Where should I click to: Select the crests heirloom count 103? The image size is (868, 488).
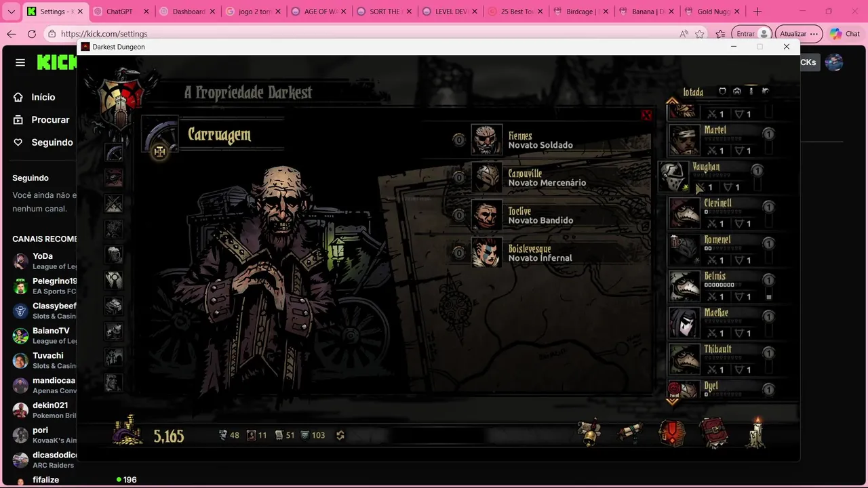point(313,435)
